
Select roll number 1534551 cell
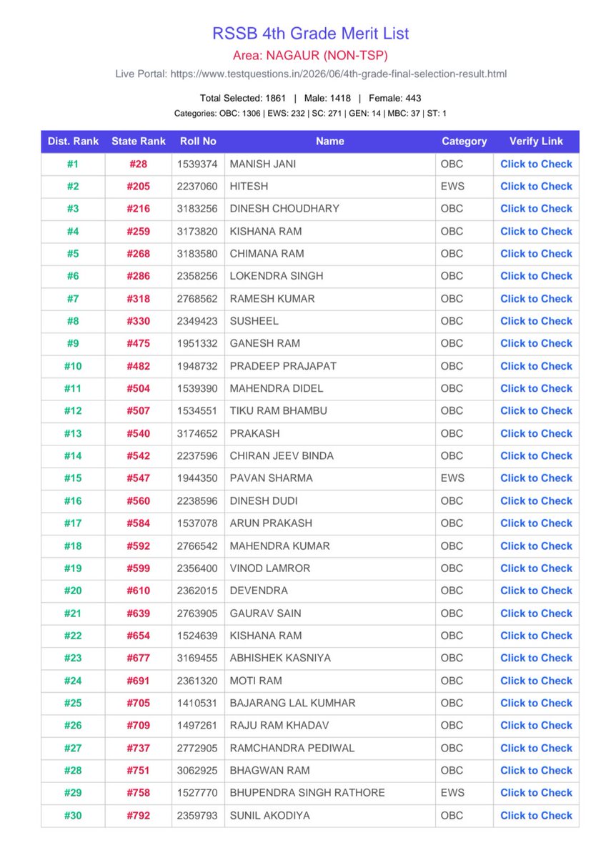pos(198,410)
